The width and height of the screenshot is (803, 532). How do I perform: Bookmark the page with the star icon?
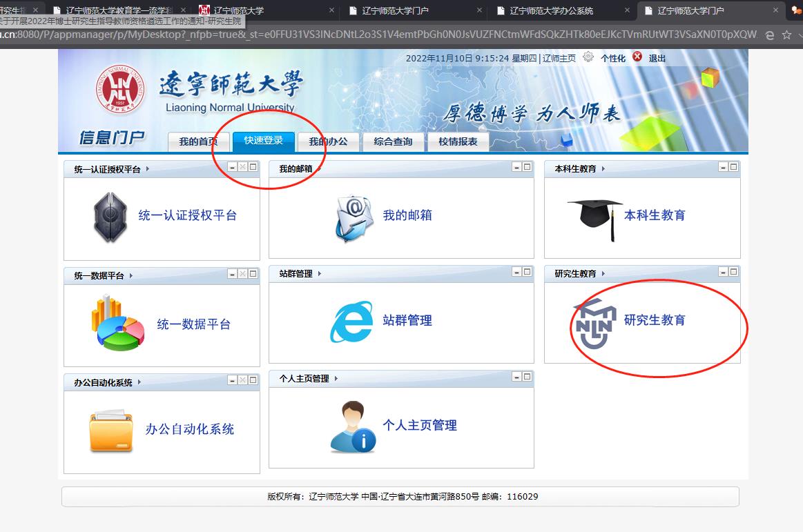coord(786,35)
